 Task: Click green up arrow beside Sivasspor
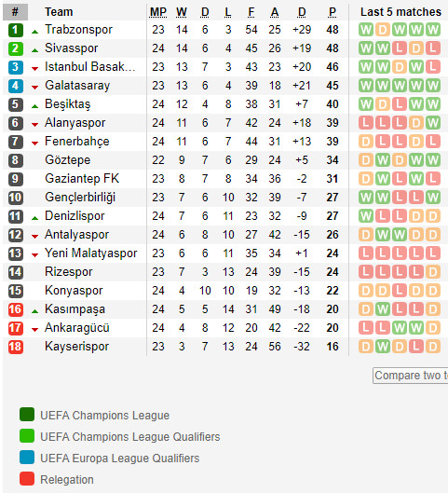click(x=34, y=50)
